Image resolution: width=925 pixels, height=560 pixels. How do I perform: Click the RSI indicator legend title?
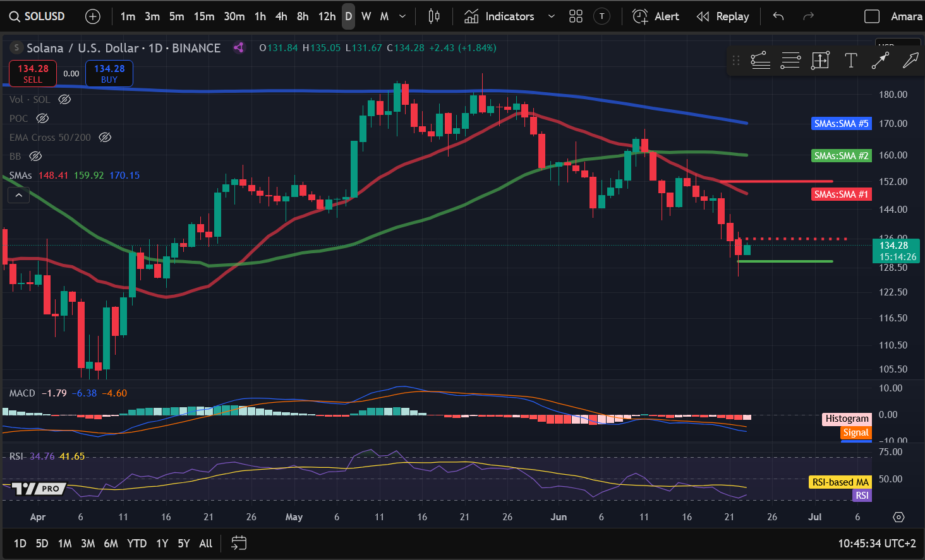pyautogui.click(x=16, y=456)
